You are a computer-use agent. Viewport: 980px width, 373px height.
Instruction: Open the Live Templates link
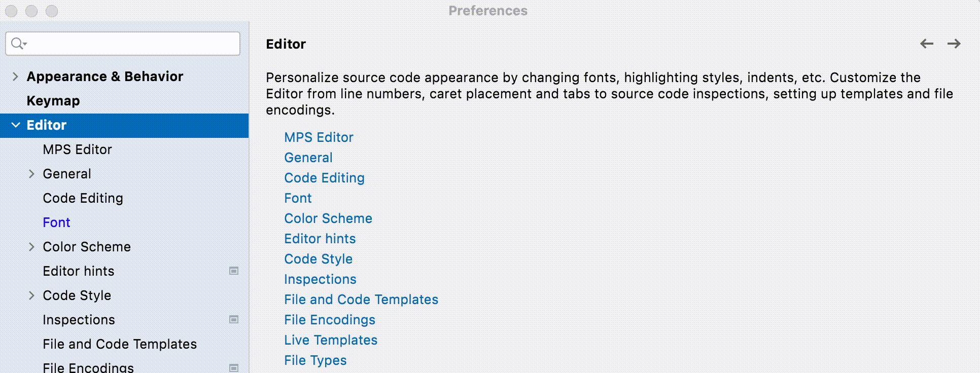[x=331, y=340]
